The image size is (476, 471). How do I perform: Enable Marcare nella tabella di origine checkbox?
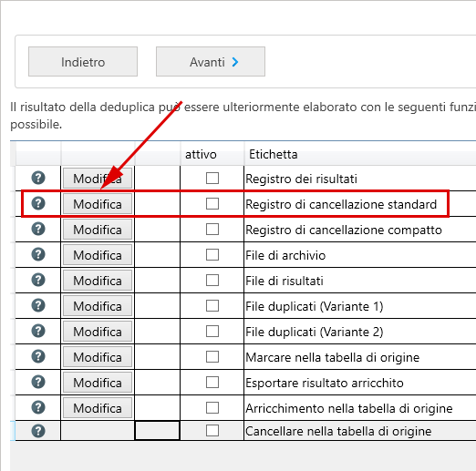tap(212, 357)
